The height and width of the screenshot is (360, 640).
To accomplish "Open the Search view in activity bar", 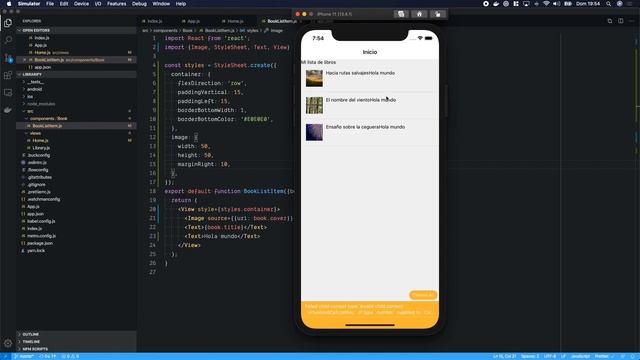I will coord(8,40).
